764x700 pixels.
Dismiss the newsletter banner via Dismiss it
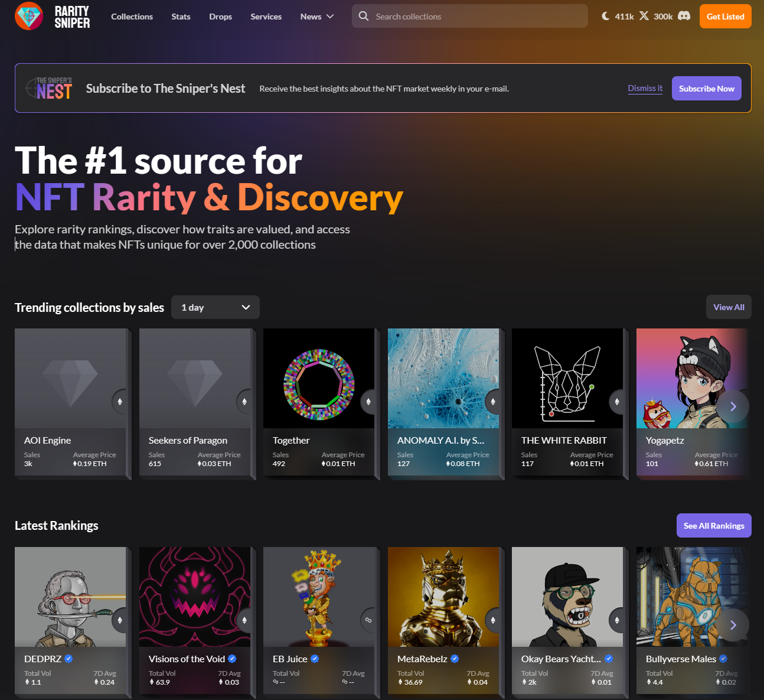645,88
